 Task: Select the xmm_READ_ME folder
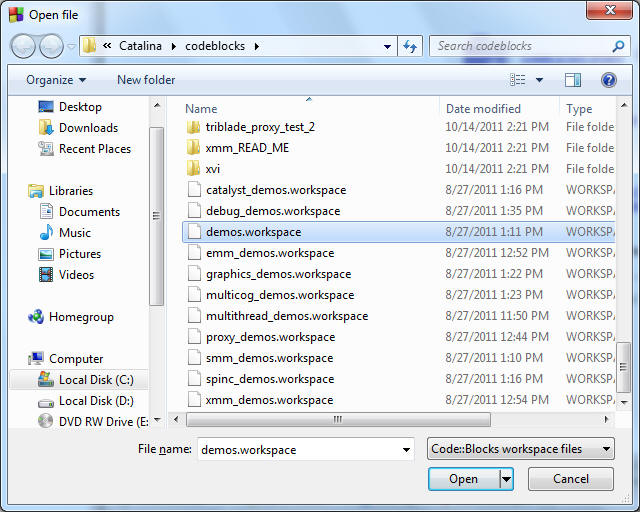click(247, 148)
